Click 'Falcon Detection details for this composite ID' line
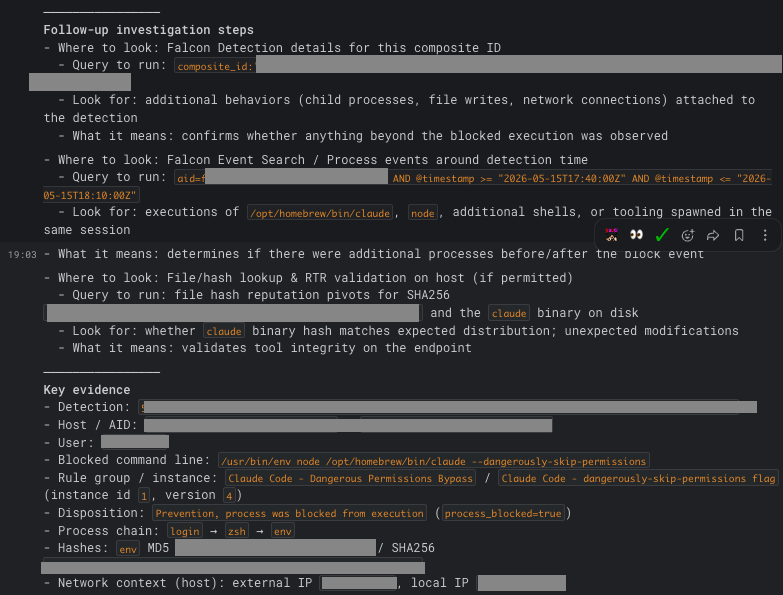The width and height of the screenshot is (783, 595). [x=272, y=48]
